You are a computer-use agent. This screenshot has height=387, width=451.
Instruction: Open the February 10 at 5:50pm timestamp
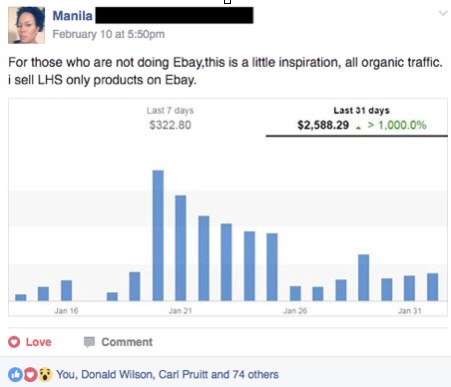[109, 34]
